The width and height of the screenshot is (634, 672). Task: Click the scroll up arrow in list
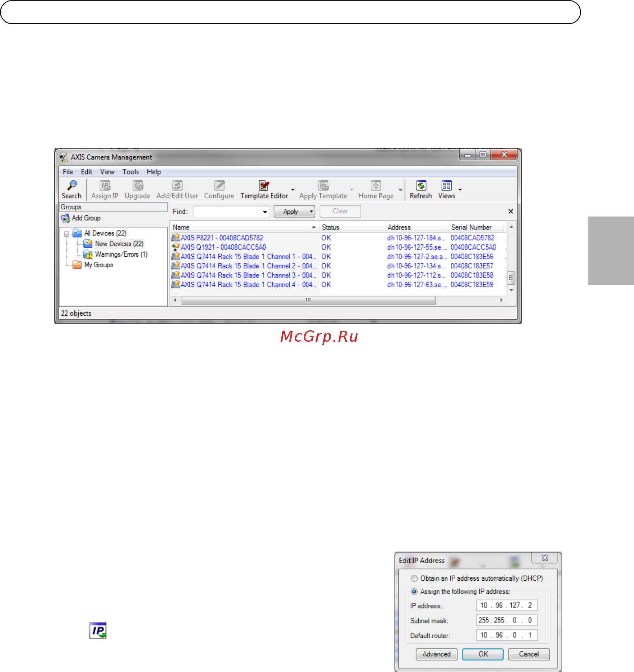tap(511, 227)
